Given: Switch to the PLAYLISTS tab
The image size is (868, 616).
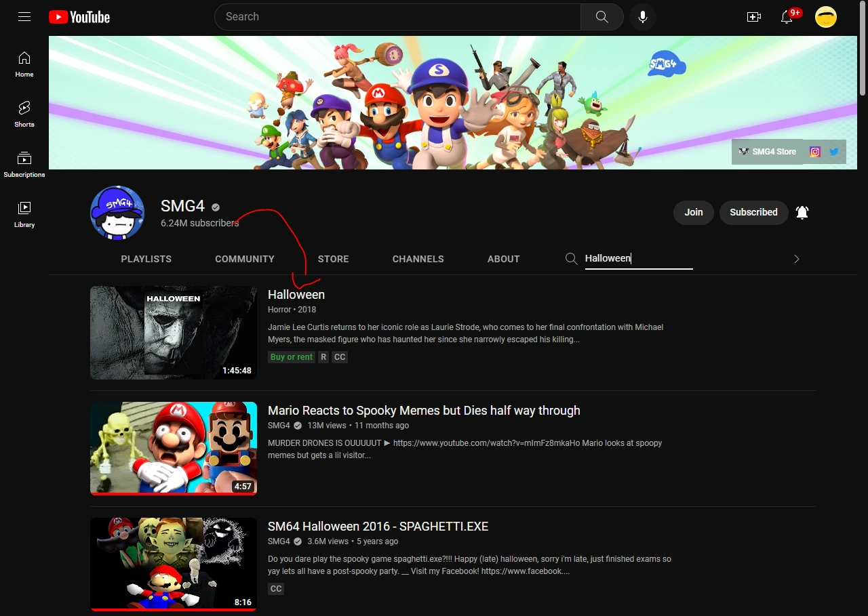Looking at the screenshot, I should [146, 259].
